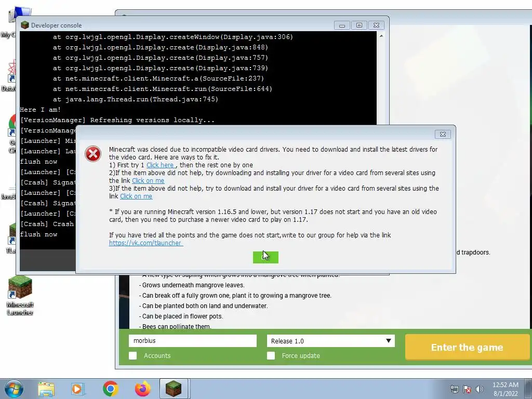Select the 'Here I am!' console line

[41, 110]
